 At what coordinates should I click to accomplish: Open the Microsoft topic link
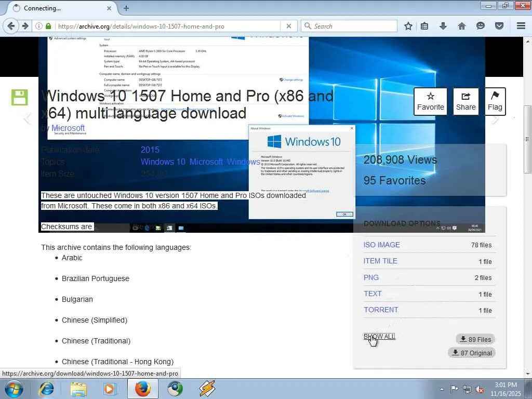[206, 162]
